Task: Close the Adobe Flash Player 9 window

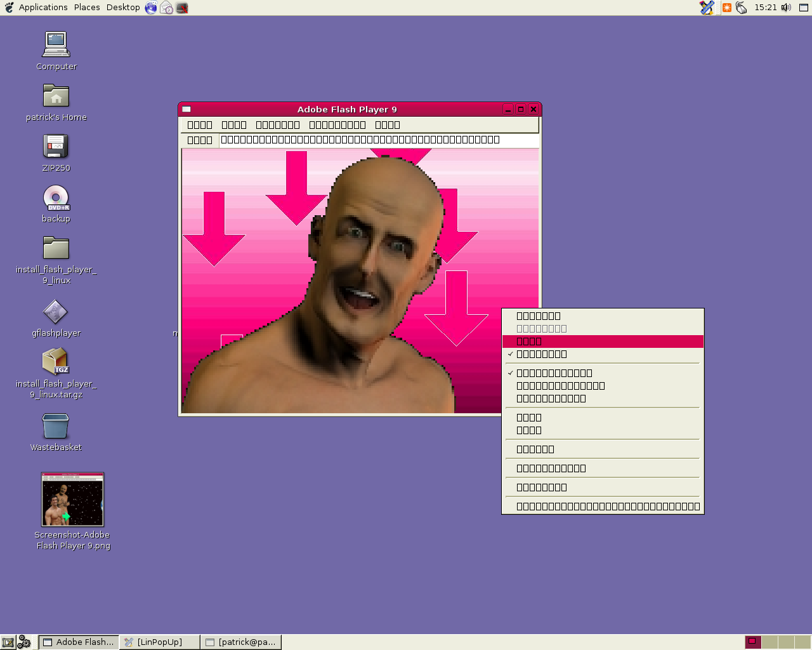Action: click(534, 109)
